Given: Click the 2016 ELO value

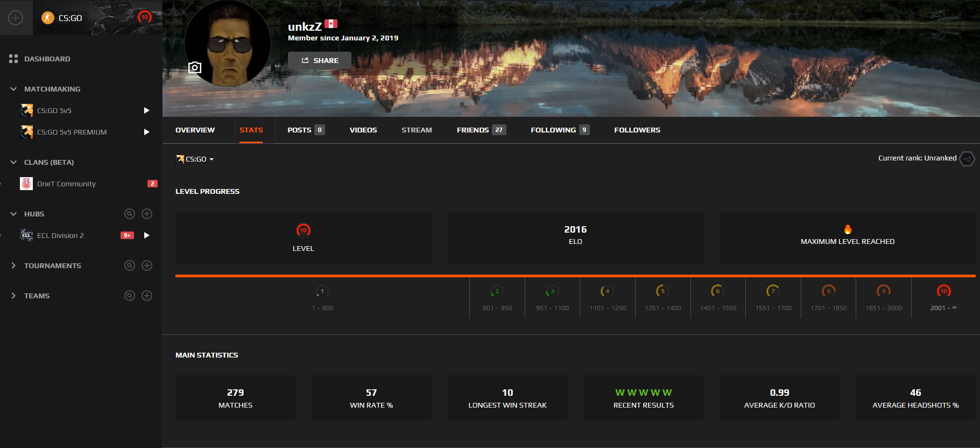Looking at the screenshot, I should tap(575, 229).
